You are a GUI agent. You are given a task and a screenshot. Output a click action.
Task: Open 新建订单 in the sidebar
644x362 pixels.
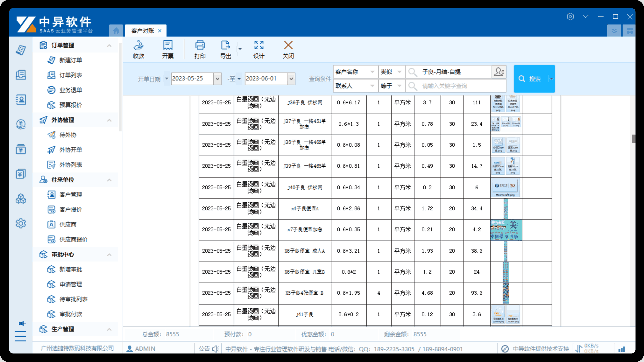[x=71, y=60]
